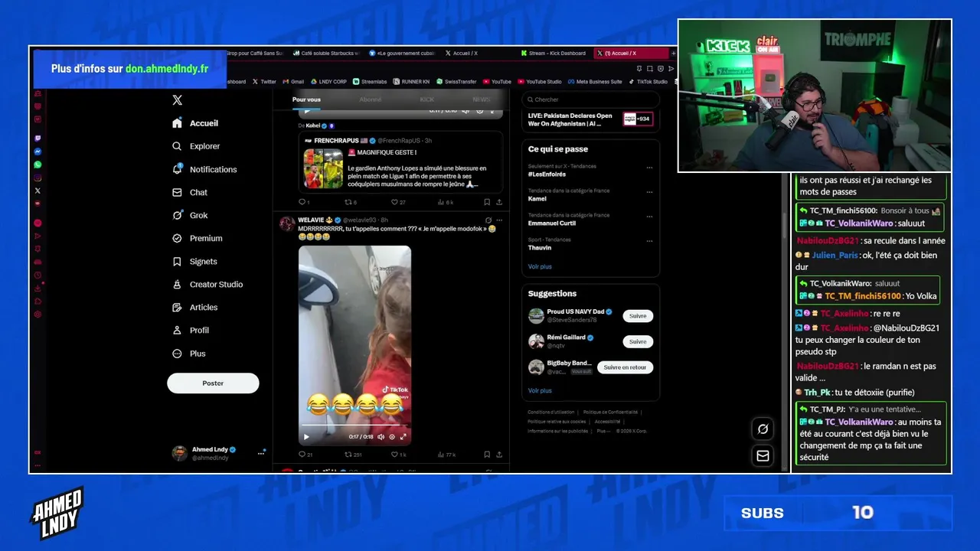This screenshot has width=980, height=551.
Task: Switch to the Abonné tab
Action: tap(371, 99)
